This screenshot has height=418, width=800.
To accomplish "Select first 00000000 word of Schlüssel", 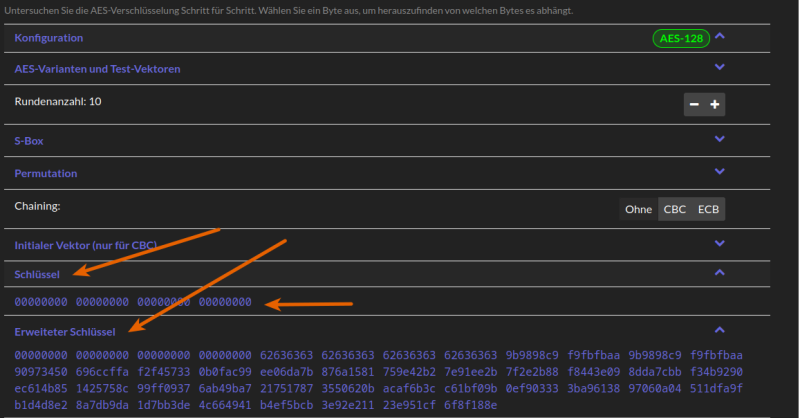I will point(41,302).
